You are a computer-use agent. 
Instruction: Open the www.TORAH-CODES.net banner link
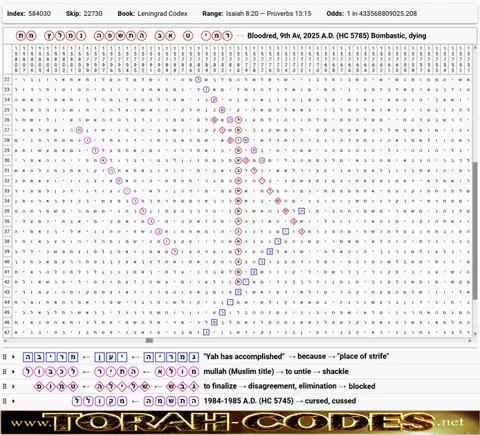tap(240, 423)
